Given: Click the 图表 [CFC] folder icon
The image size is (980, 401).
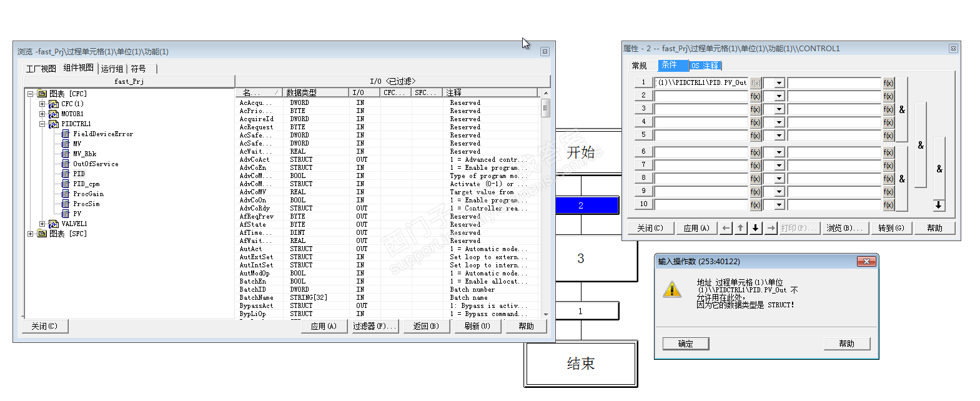Looking at the screenshot, I should click(x=42, y=94).
